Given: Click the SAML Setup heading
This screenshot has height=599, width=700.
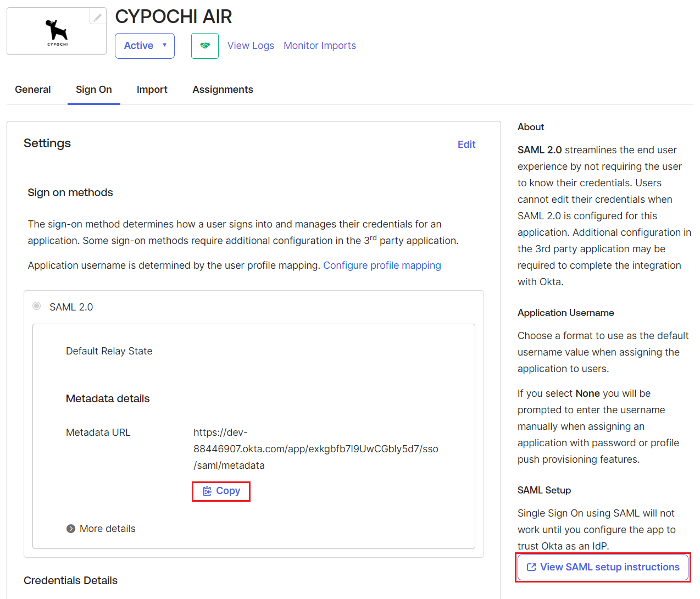Looking at the screenshot, I should tap(544, 490).
